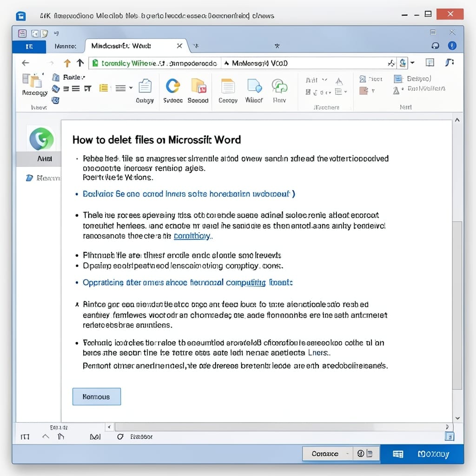Click the green swirl logo in sidebar
Screen dimensions: 476x476
click(41, 139)
